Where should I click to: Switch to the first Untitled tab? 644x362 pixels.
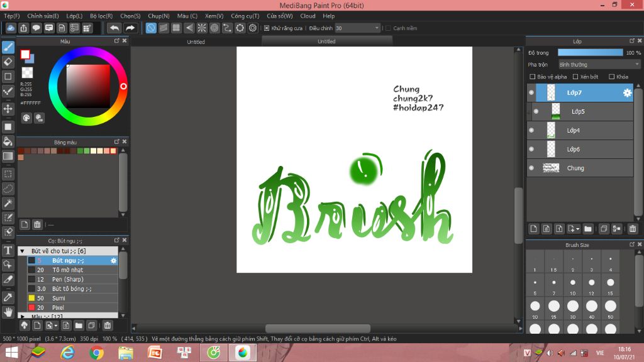[196, 41]
